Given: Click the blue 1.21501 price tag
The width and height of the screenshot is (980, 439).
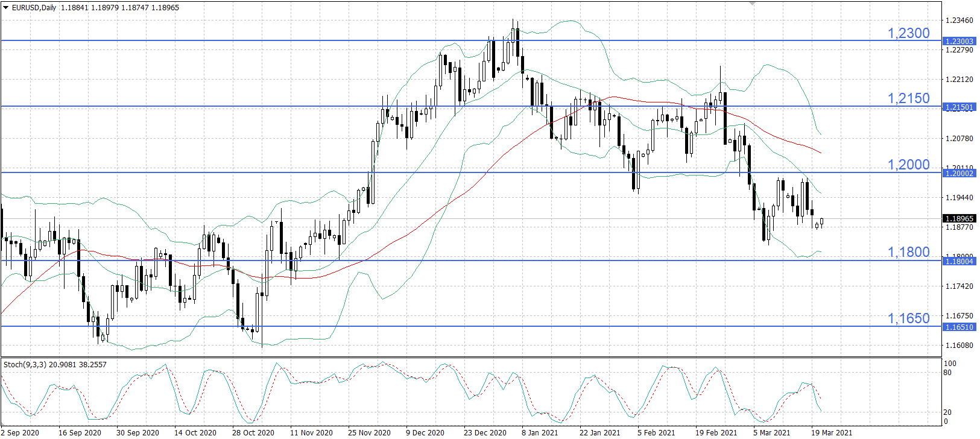Looking at the screenshot, I should [x=959, y=107].
